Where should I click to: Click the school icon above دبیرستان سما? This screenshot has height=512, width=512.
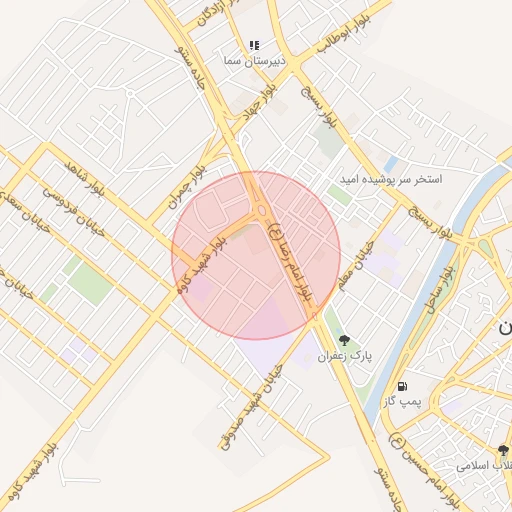[255, 45]
